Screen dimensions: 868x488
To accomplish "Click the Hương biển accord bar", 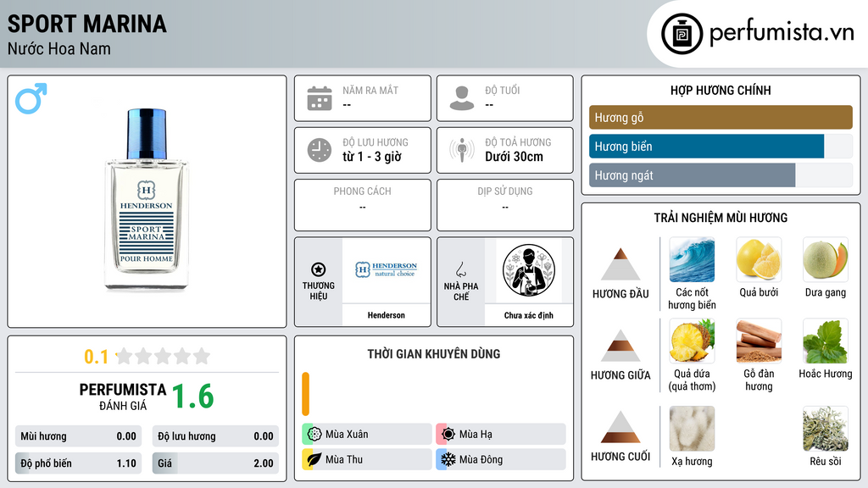I will (721, 146).
